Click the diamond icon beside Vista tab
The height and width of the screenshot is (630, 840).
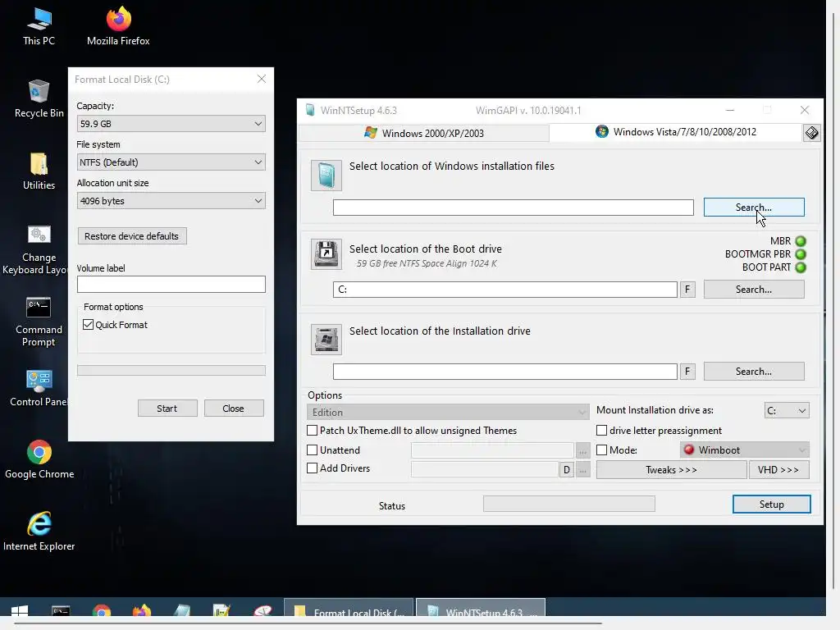click(811, 133)
